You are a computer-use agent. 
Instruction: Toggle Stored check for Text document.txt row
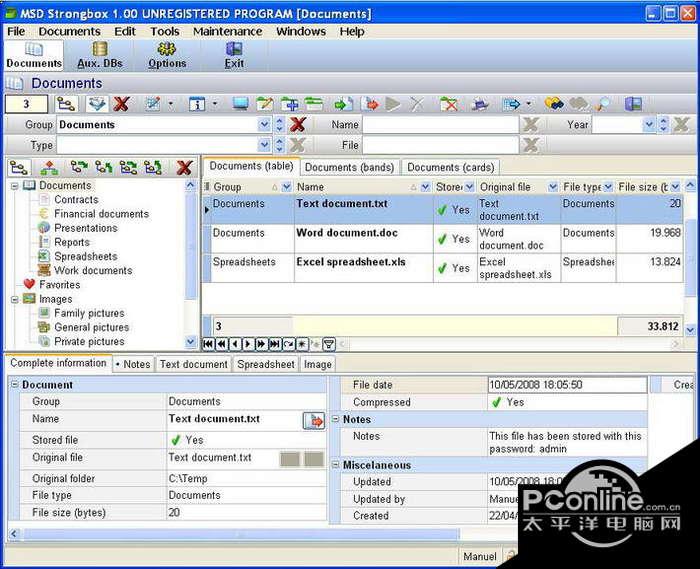442,210
